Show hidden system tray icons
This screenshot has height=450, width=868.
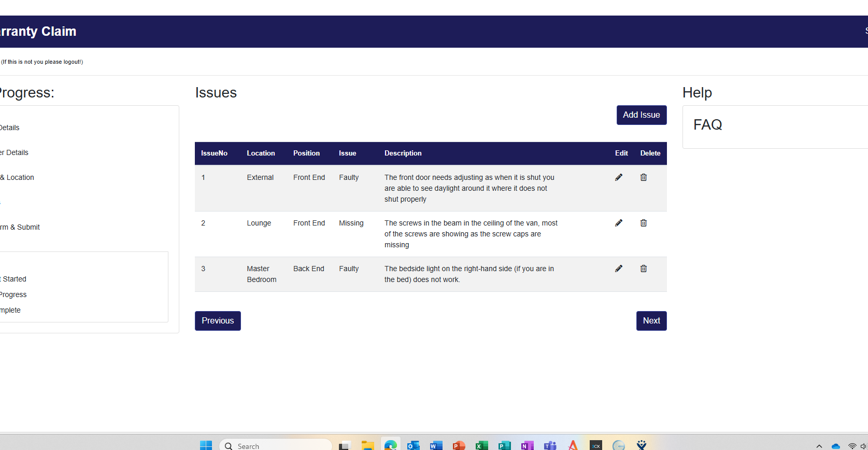tap(819, 446)
